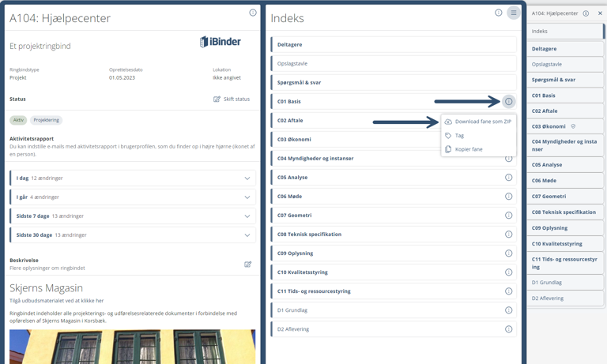Screen dimensions: 607x364
Task: Expand 'Sidste 30 dage' activity section
Action: pos(247,235)
